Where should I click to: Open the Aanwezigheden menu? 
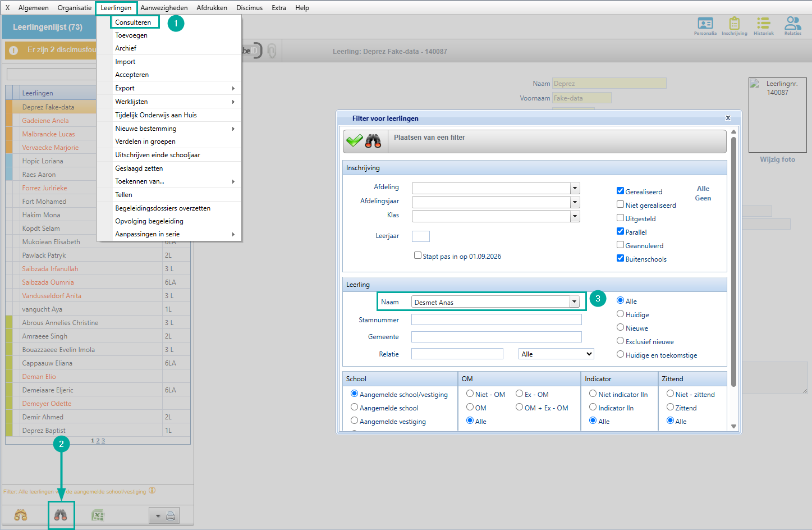tap(164, 8)
